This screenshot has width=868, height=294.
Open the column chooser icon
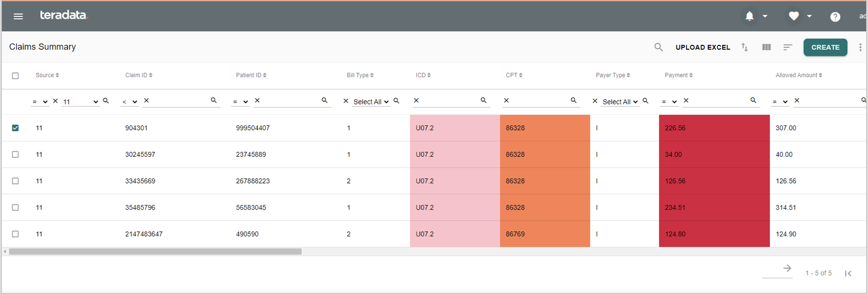(x=766, y=47)
